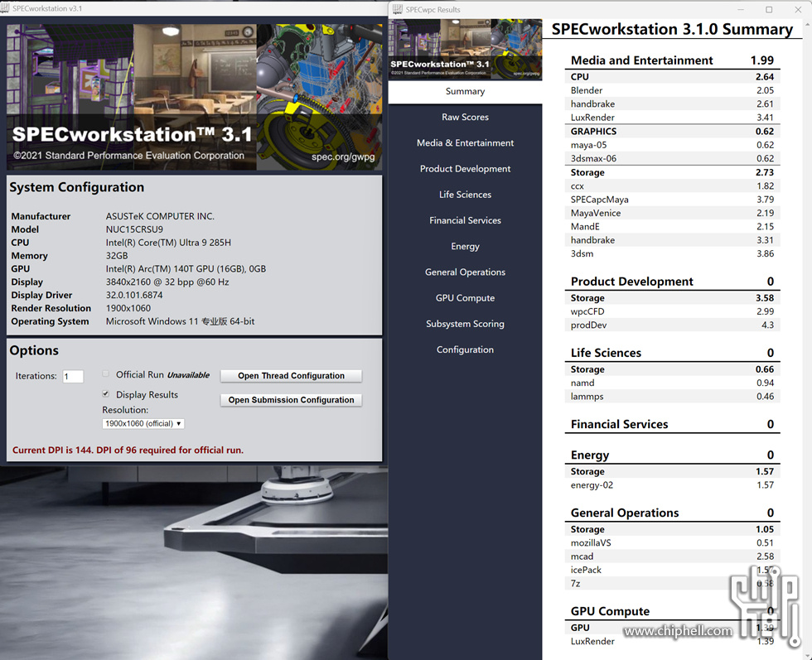Click the Open Submission Configuration button
The image size is (812, 660).
point(291,400)
